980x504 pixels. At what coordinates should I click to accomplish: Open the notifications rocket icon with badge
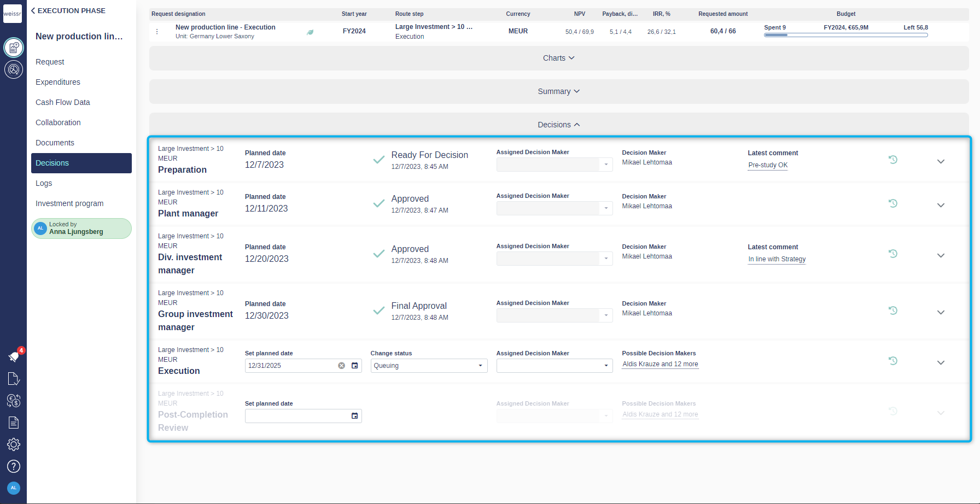click(x=14, y=356)
